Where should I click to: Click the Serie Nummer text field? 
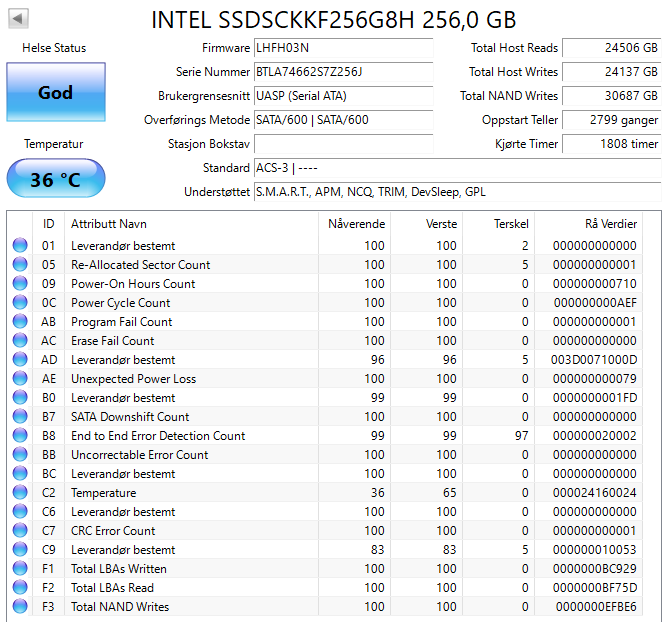[343, 72]
